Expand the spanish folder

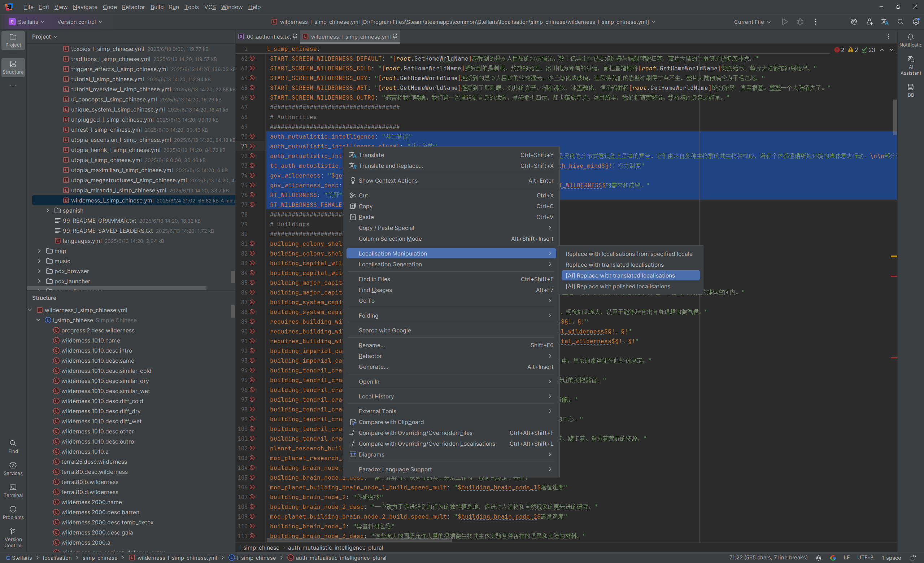click(x=48, y=210)
